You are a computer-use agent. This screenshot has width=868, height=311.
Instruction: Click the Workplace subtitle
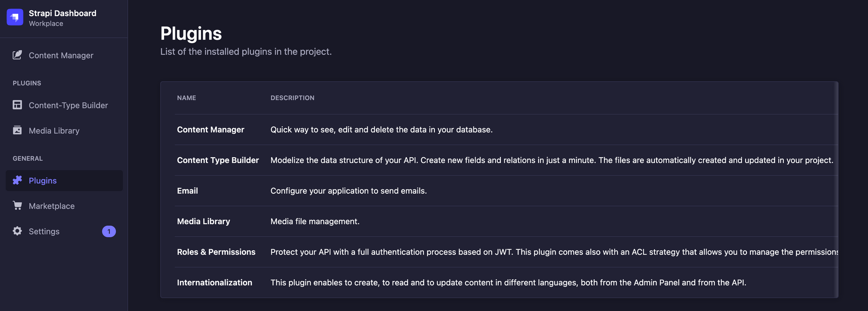pos(46,23)
